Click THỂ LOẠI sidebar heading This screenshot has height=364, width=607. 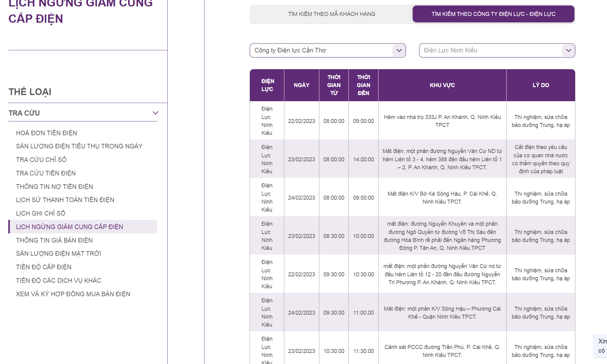coord(30,92)
